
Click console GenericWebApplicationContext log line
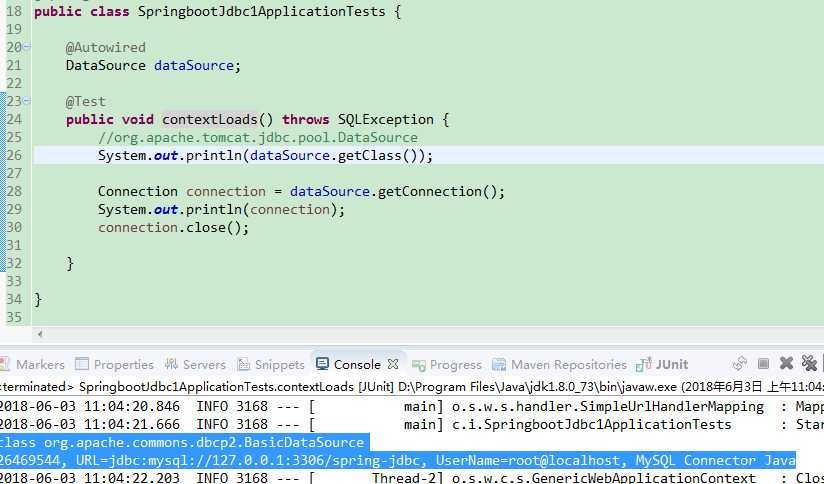click(412, 478)
